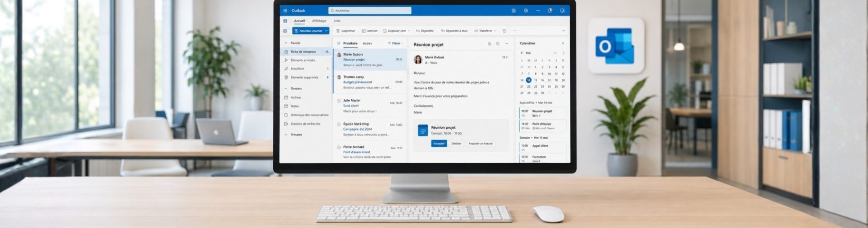
Task: Click the Archive folder icon
Action: [286, 97]
